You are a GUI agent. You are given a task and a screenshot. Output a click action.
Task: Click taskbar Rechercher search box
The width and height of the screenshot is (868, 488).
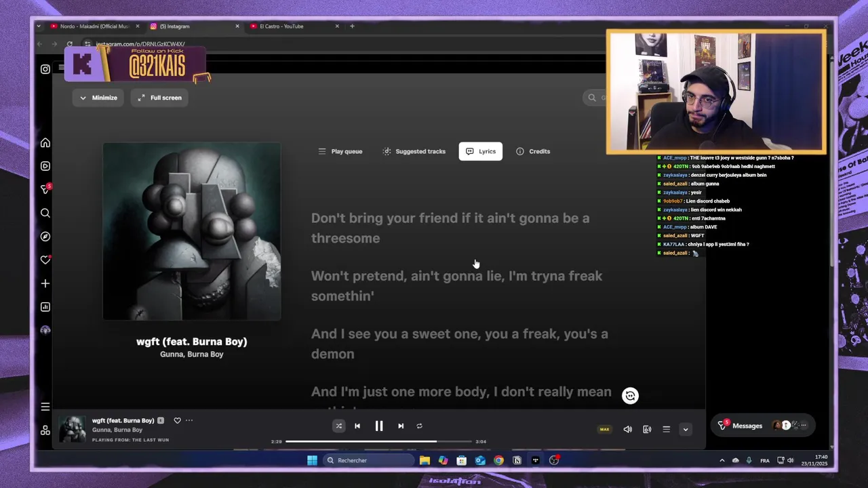click(370, 460)
